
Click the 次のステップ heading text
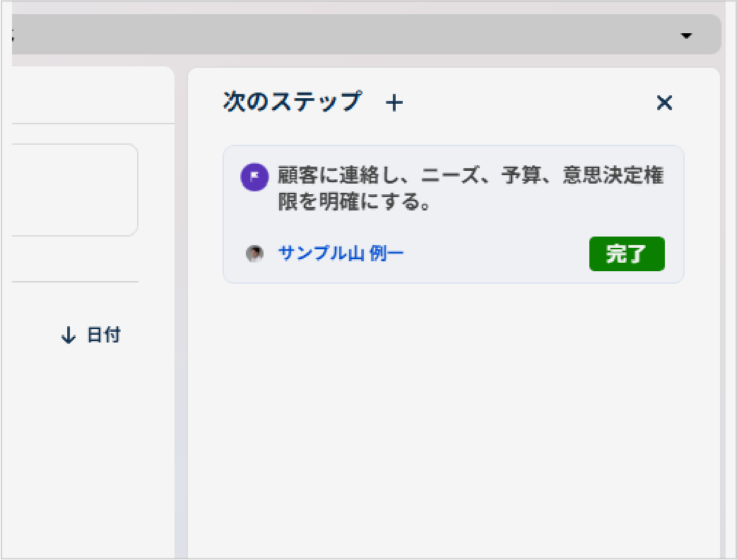click(x=292, y=102)
